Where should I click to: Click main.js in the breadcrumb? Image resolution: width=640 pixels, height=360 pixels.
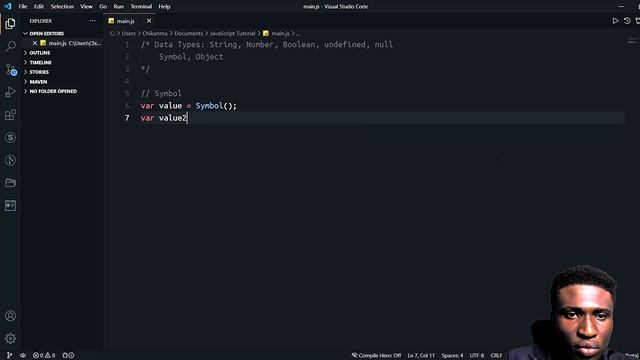280,33
